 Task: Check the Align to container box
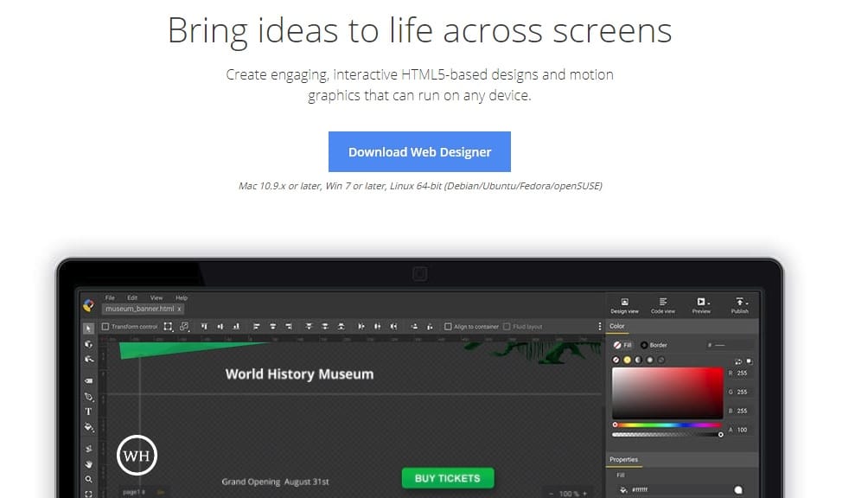point(448,327)
